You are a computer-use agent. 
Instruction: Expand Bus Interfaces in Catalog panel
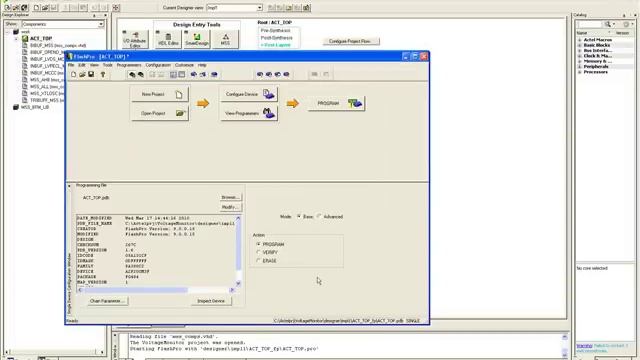click(x=580, y=51)
